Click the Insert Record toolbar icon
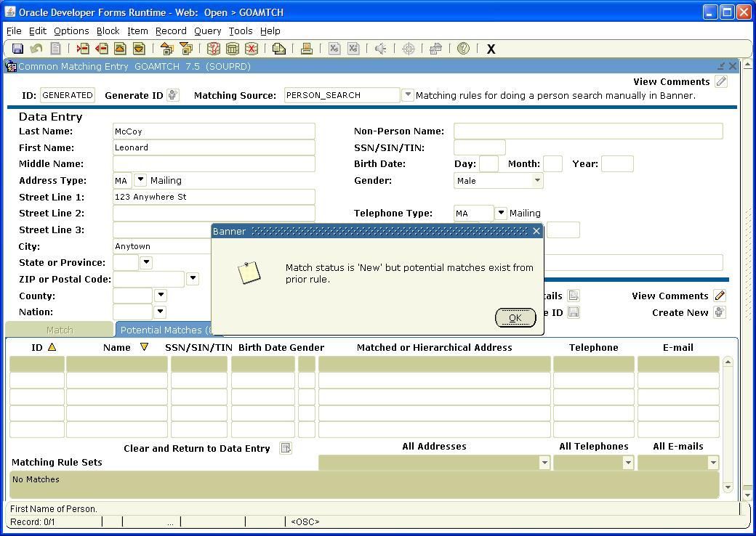The width and height of the screenshot is (756, 536). [x=83, y=49]
